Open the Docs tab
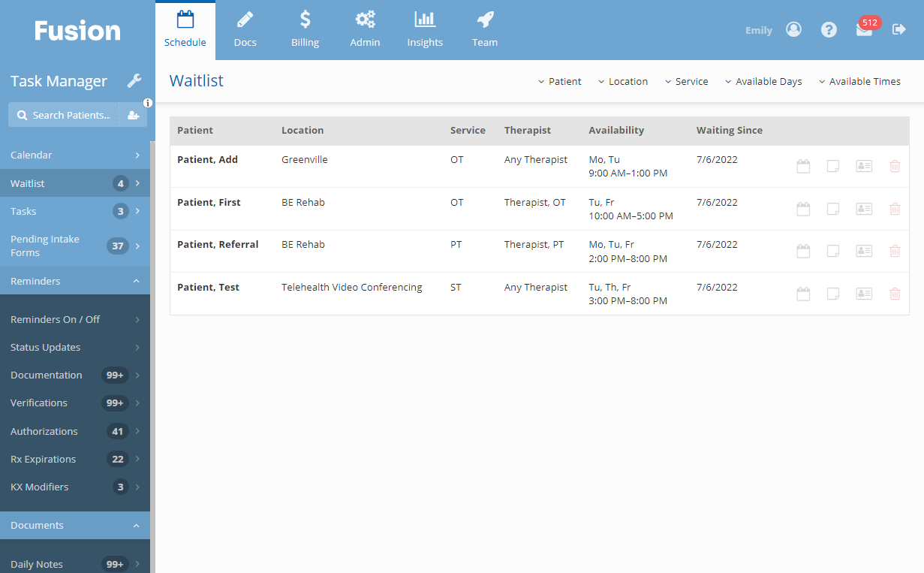The image size is (924, 573). (245, 30)
